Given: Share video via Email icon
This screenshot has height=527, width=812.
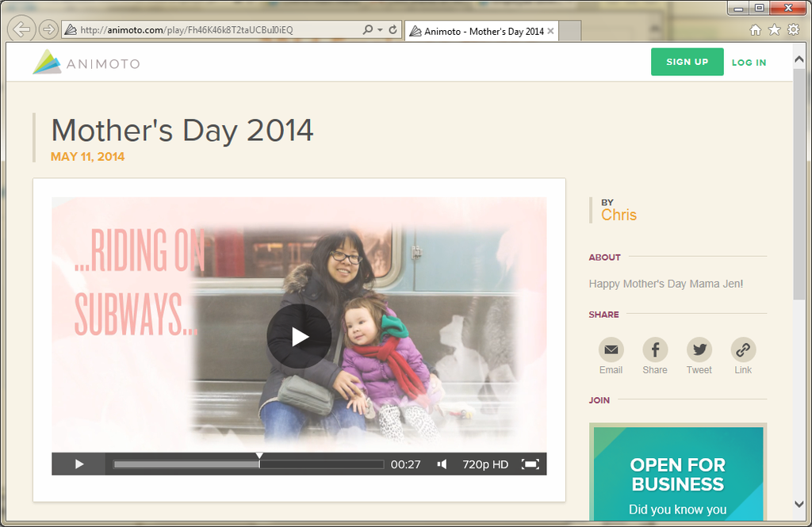Looking at the screenshot, I should (611, 349).
